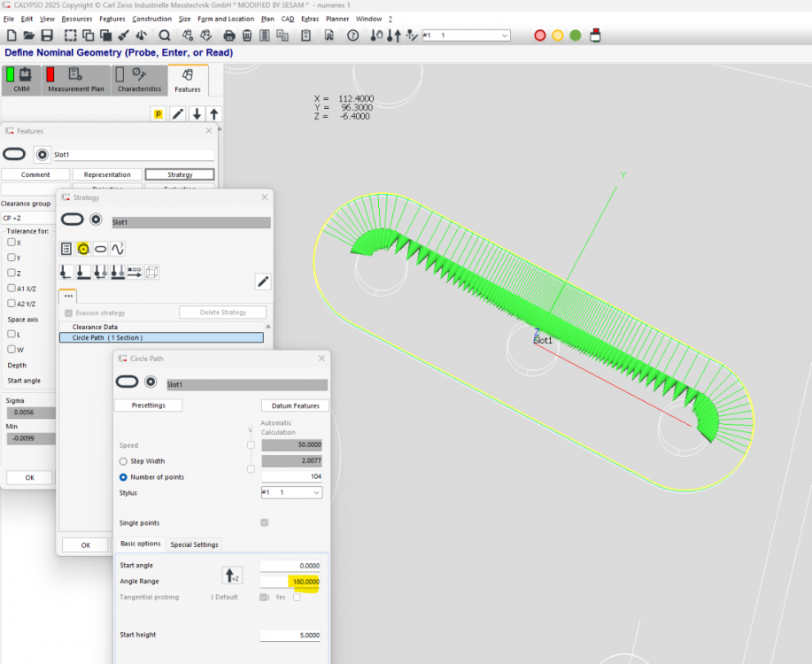Tick the Tangential probing Yes checkbox
The width and height of the screenshot is (812, 664).
pos(297,597)
